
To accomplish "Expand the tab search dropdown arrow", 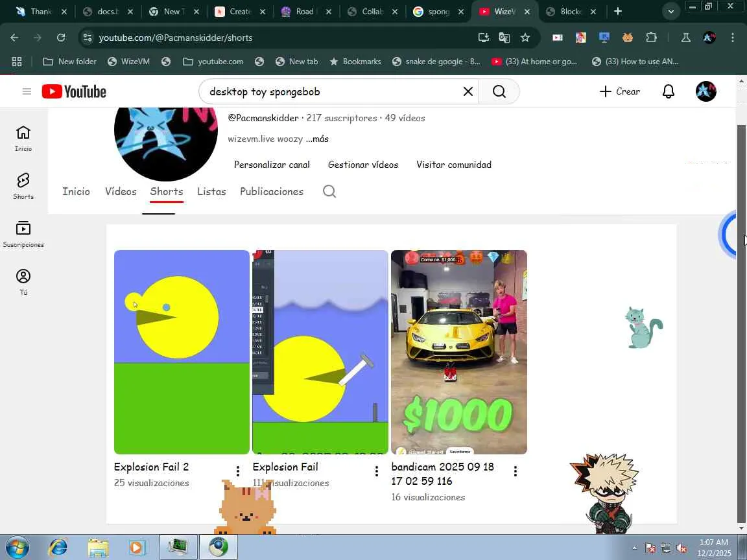I will point(670,11).
